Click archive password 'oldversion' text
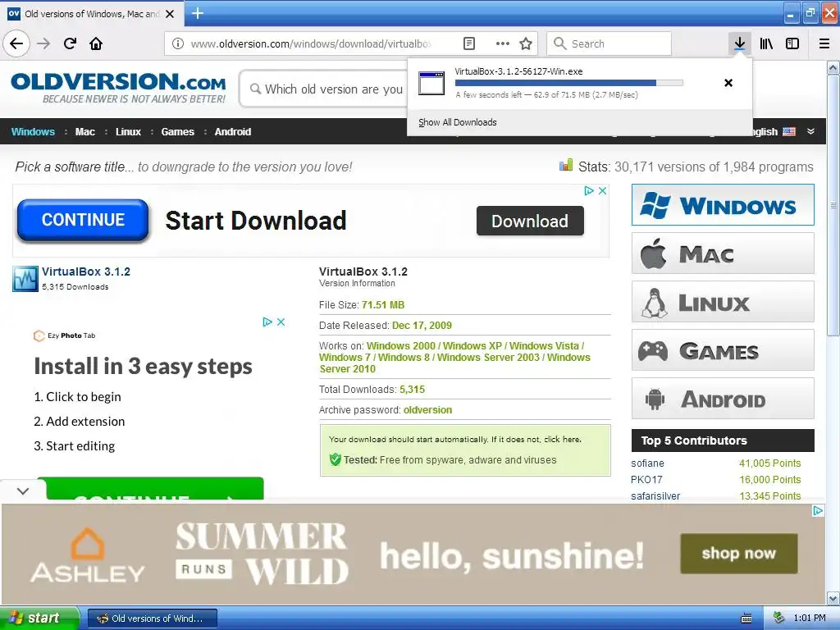This screenshot has width=840, height=630. [x=427, y=410]
